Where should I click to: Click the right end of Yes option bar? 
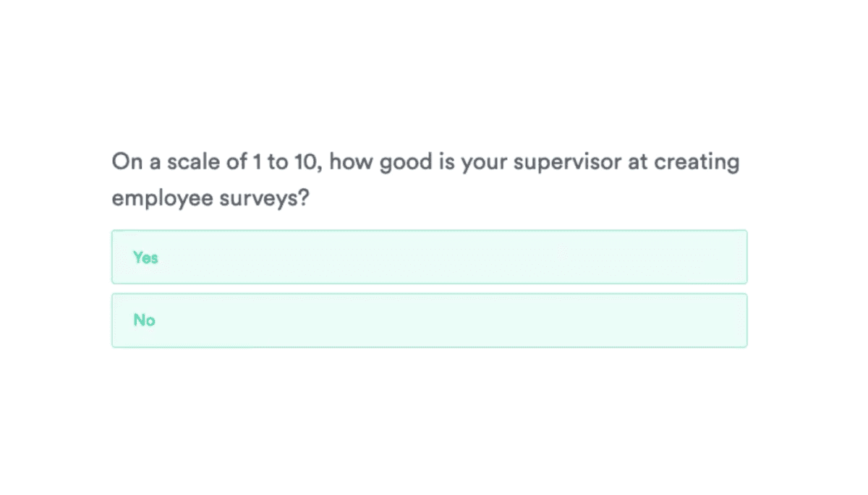pos(731,257)
